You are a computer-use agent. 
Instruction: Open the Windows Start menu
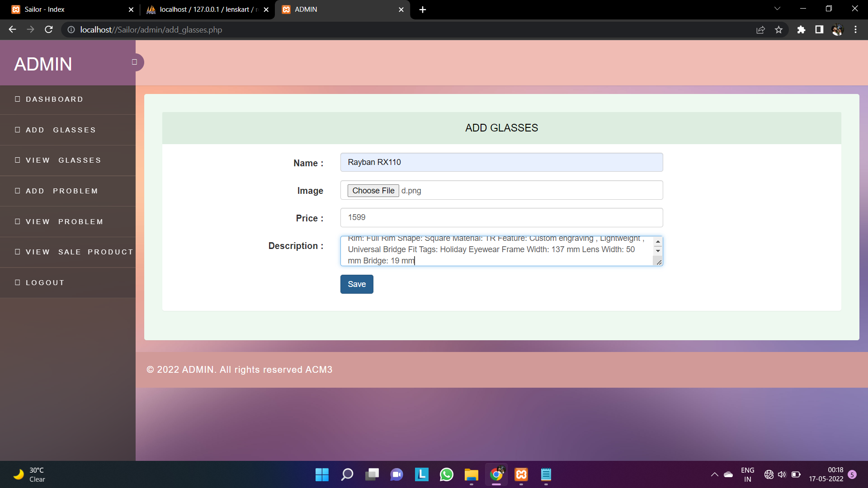[x=322, y=474]
